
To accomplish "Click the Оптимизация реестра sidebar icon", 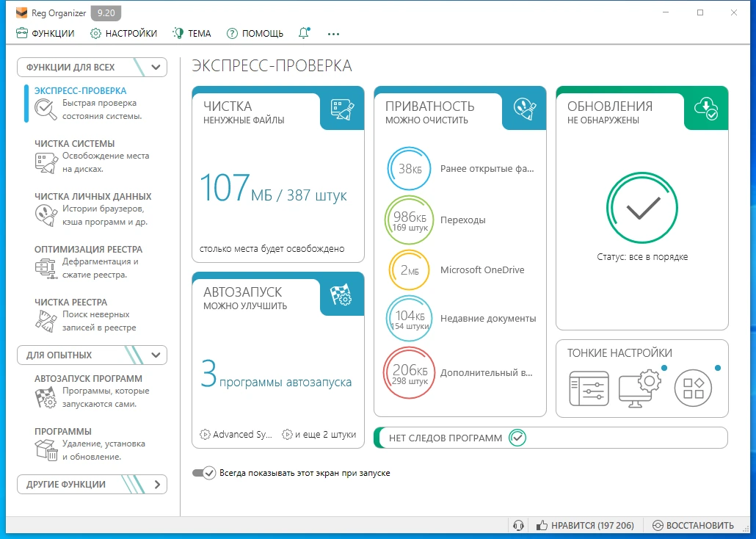I will click(x=46, y=268).
